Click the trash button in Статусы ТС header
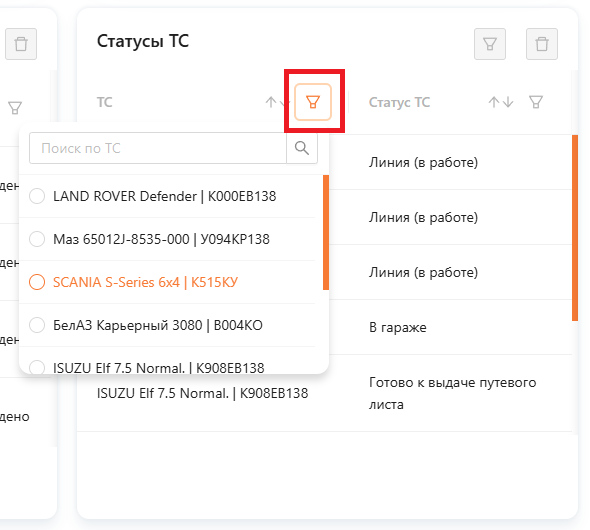The height and width of the screenshot is (530, 590). pos(541,44)
